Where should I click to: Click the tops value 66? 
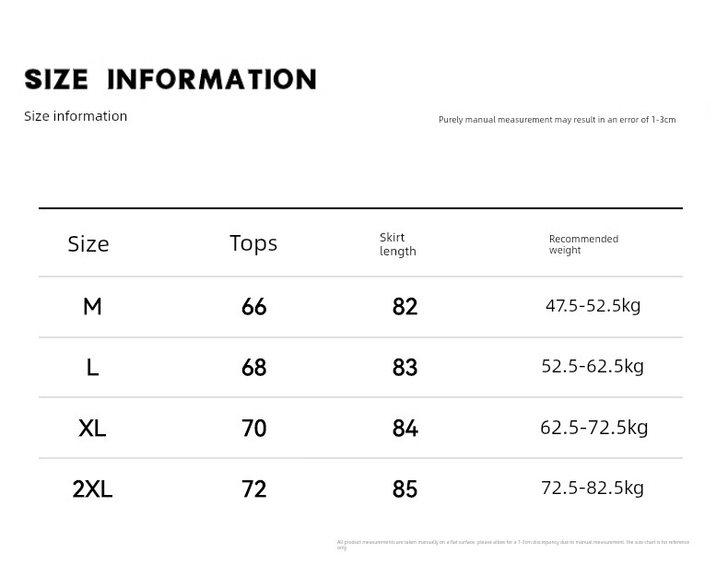(254, 307)
